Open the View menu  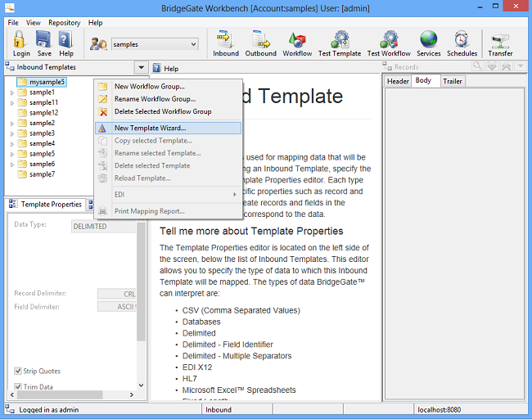[34, 23]
